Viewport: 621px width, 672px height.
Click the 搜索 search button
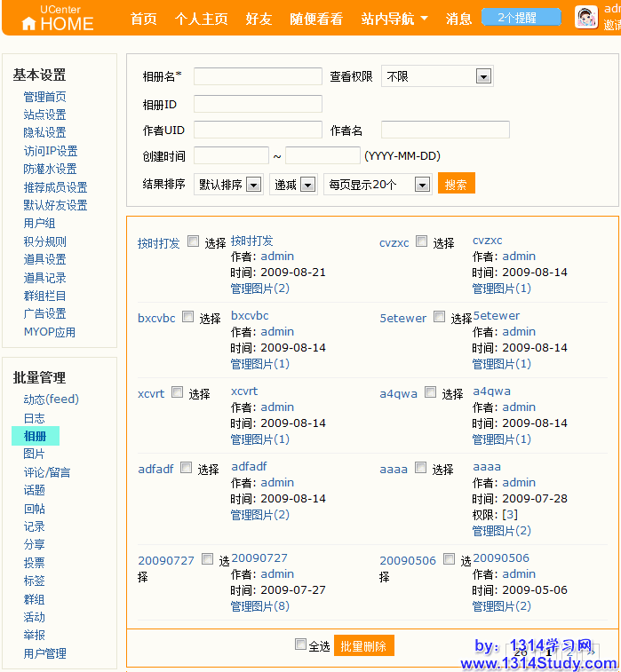click(457, 184)
